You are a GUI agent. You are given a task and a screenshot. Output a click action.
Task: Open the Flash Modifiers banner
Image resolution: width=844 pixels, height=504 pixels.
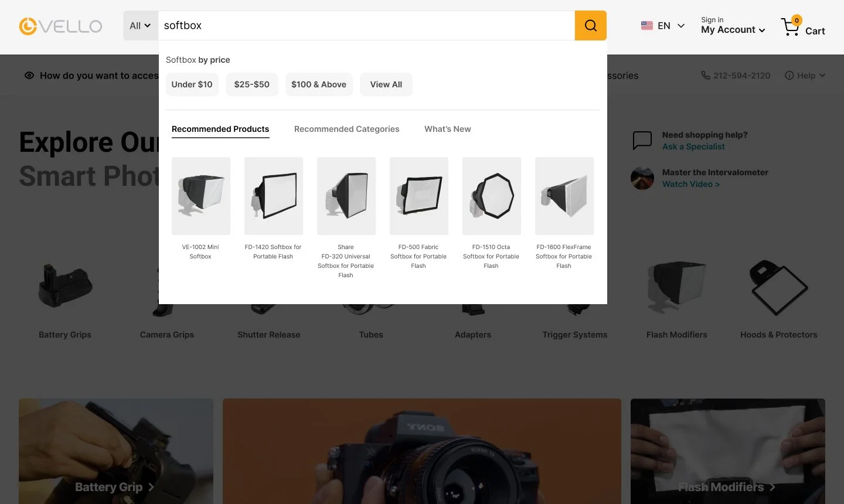tap(728, 451)
